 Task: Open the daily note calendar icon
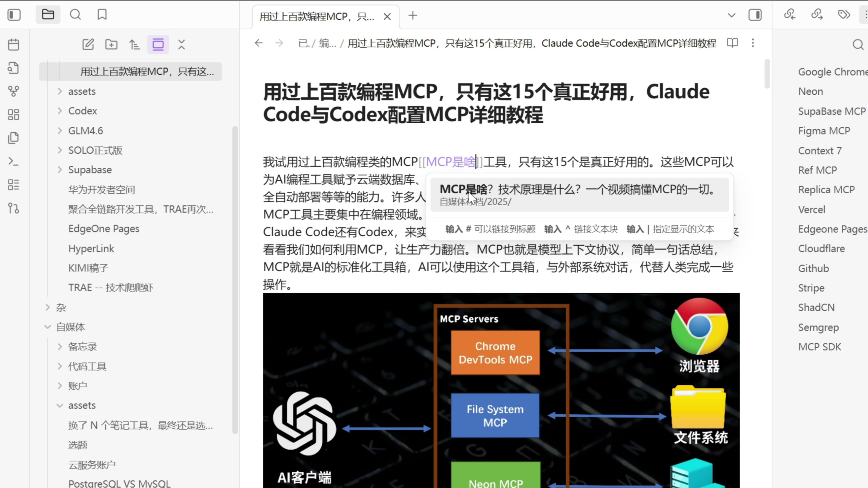(14, 45)
